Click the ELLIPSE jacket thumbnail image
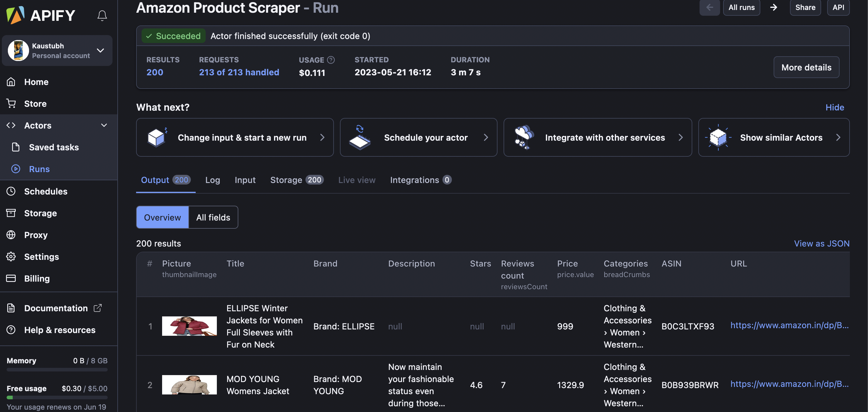 (189, 326)
